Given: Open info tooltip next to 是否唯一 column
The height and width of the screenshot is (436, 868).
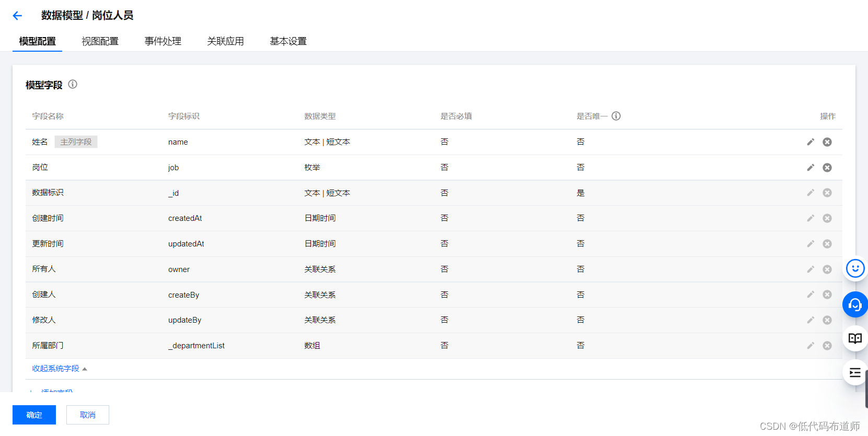Looking at the screenshot, I should click(x=616, y=116).
